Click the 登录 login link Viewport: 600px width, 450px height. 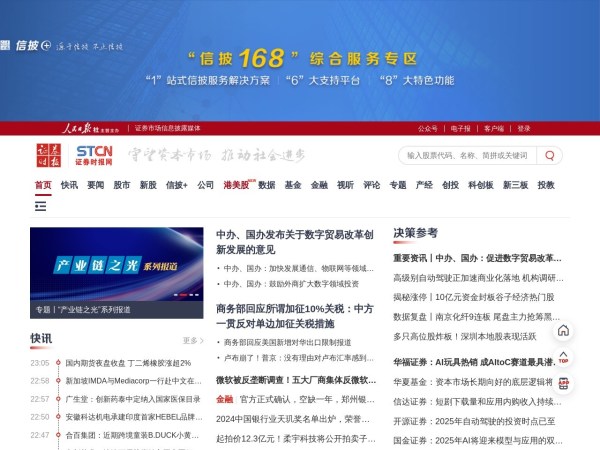[524, 128]
